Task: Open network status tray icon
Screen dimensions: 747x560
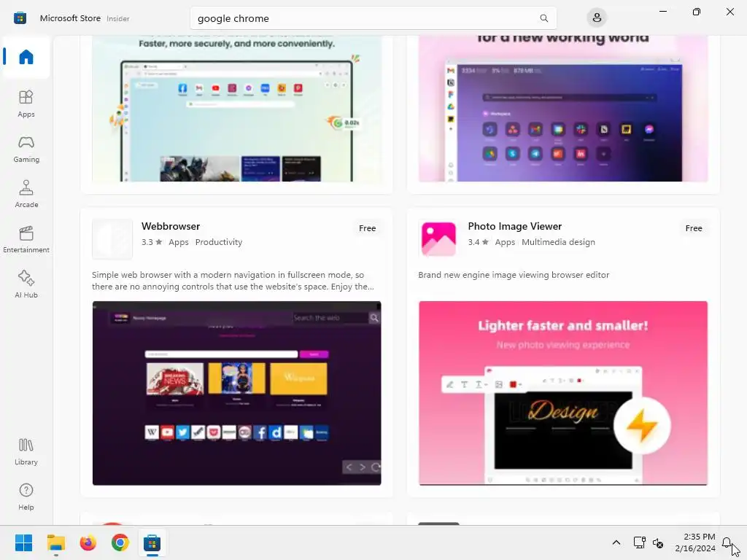Action: click(x=639, y=542)
